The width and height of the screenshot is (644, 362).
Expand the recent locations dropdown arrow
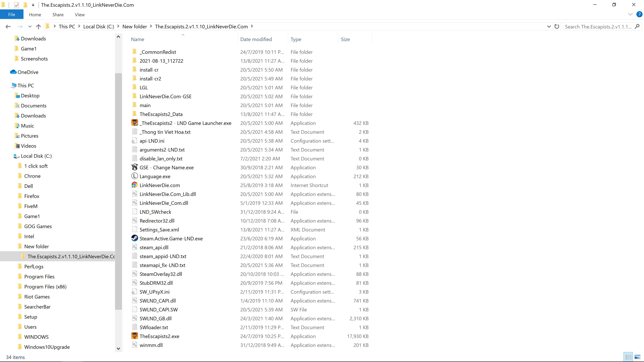[30, 26]
